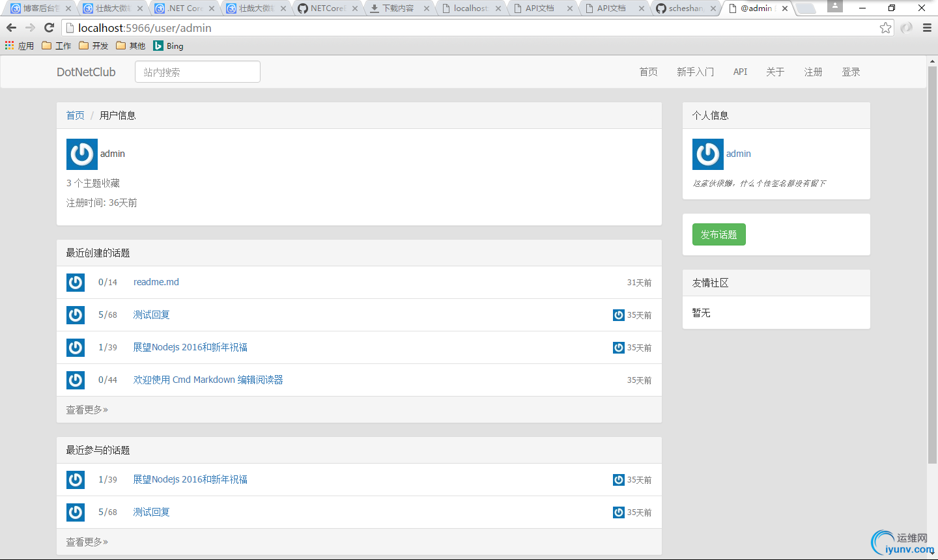Click 查看更多 under 最近创建的话题
Viewport: 938px width, 560px height.
click(87, 410)
